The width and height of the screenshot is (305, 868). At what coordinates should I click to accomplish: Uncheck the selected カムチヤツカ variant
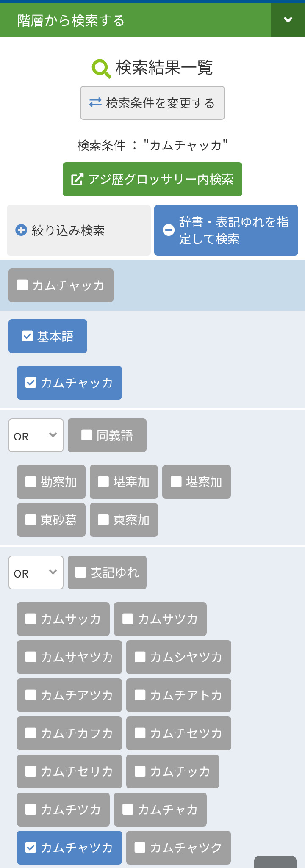tap(31, 847)
